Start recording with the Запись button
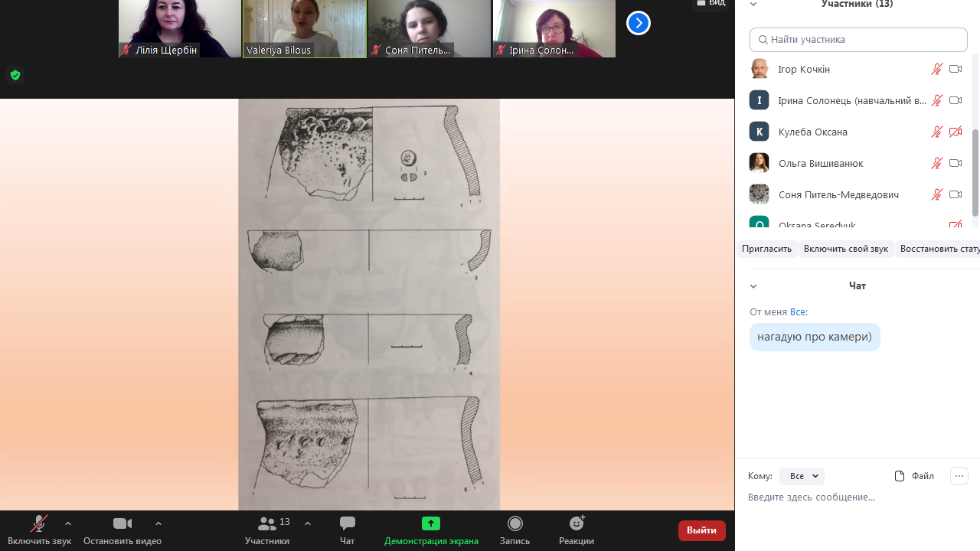 (514, 524)
